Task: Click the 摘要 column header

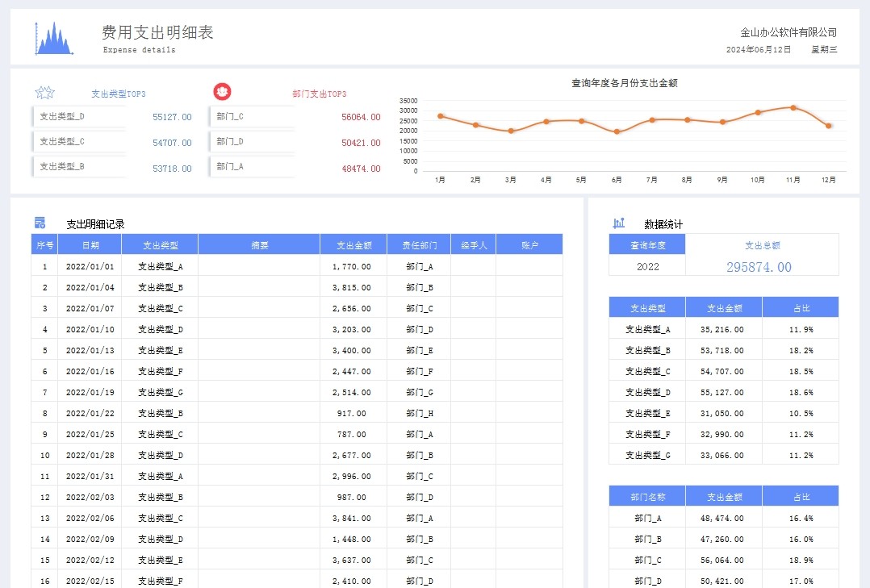Action: coord(259,244)
